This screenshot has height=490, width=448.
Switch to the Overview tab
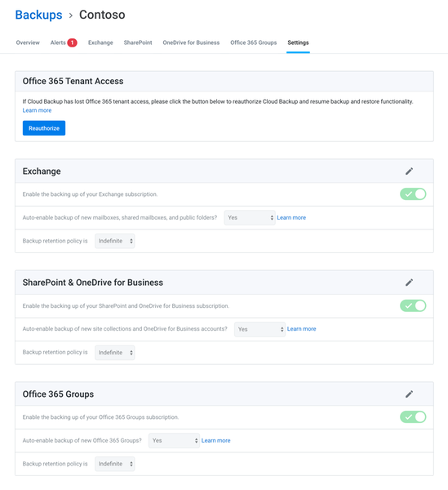pos(28,42)
